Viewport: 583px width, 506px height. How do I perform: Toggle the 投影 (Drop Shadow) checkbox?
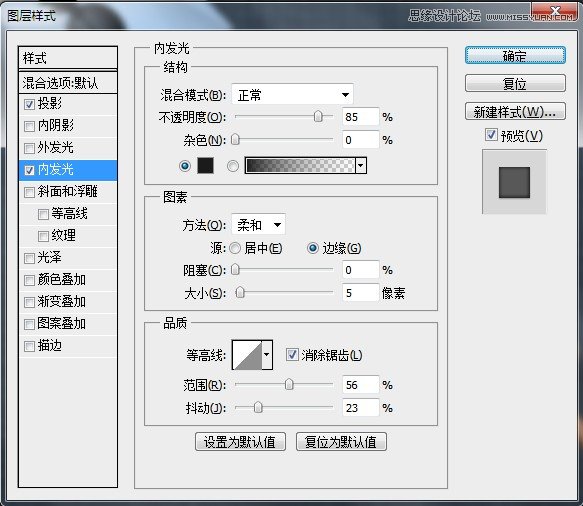click(x=29, y=104)
